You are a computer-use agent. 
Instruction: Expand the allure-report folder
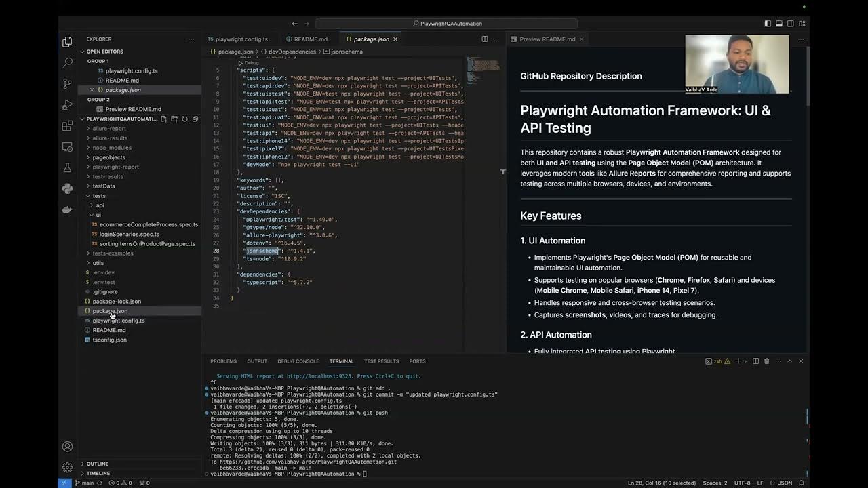tap(109, 129)
